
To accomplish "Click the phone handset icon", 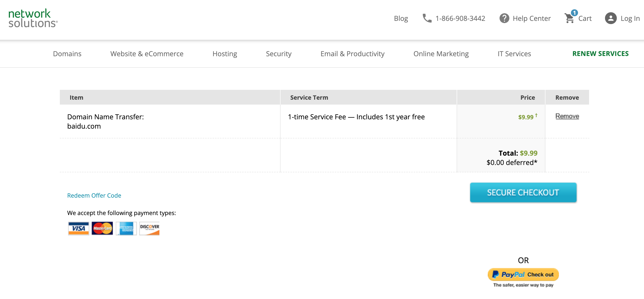I will [x=427, y=18].
